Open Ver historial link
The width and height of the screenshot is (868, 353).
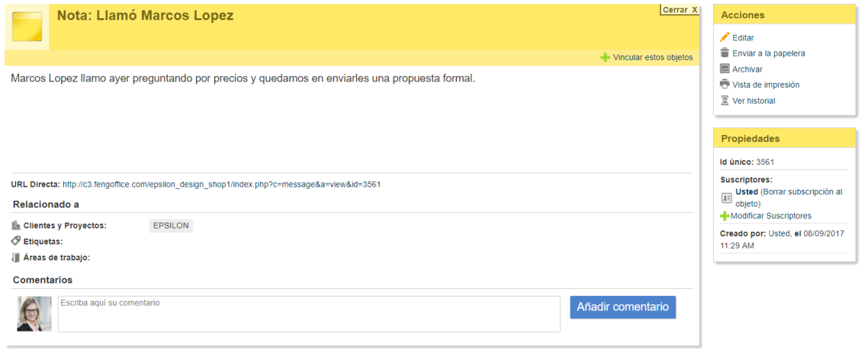(754, 101)
